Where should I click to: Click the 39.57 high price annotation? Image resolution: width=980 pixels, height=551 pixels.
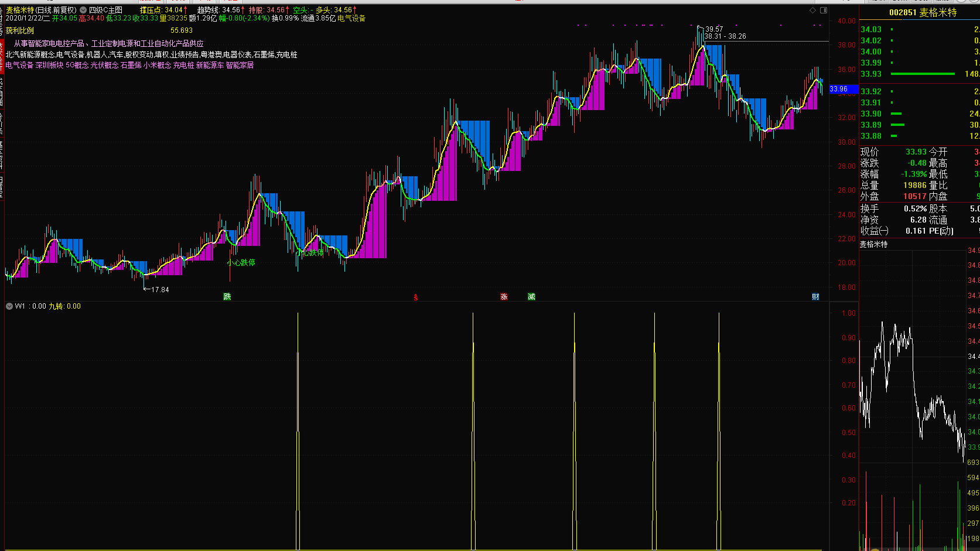click(x=714, y=29)
